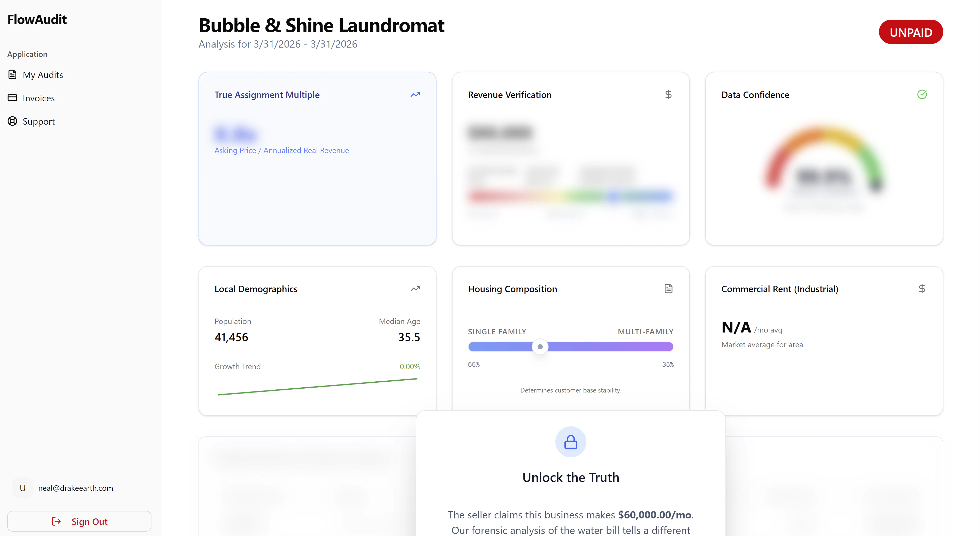980x536 pixels.
Task: Click the blue lock icon
Action: (x=571, y=442)
